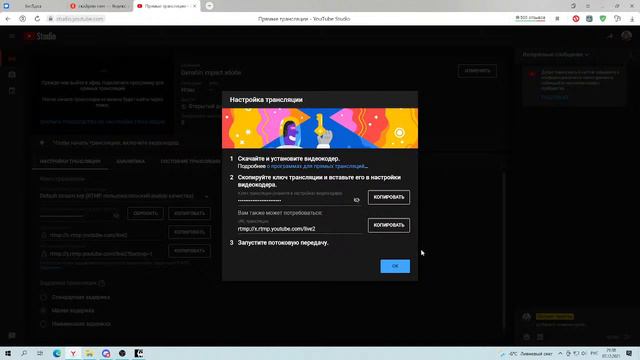Open the browser main menu icon

pyautogui.click(x=588, y=6)
